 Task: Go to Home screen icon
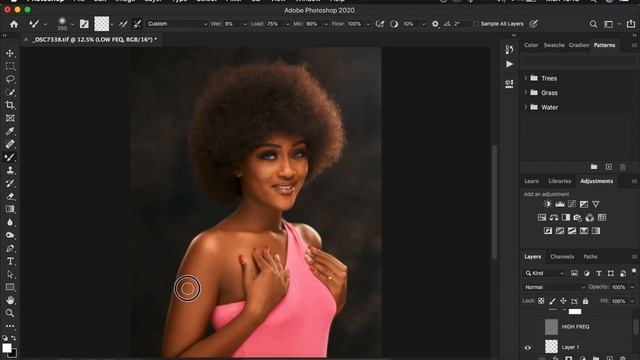coord(14,24)
